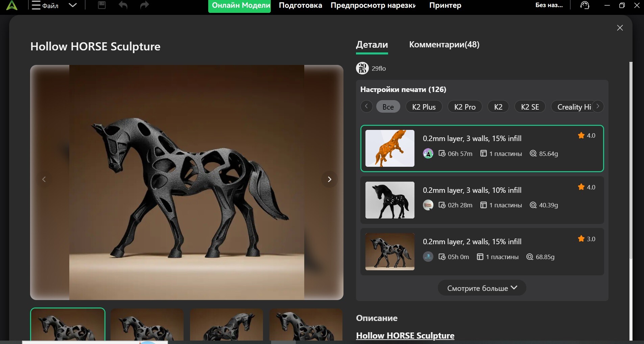
Task: Click the filament weight icon beside 68.85g
Action: [x=530, y=257]
